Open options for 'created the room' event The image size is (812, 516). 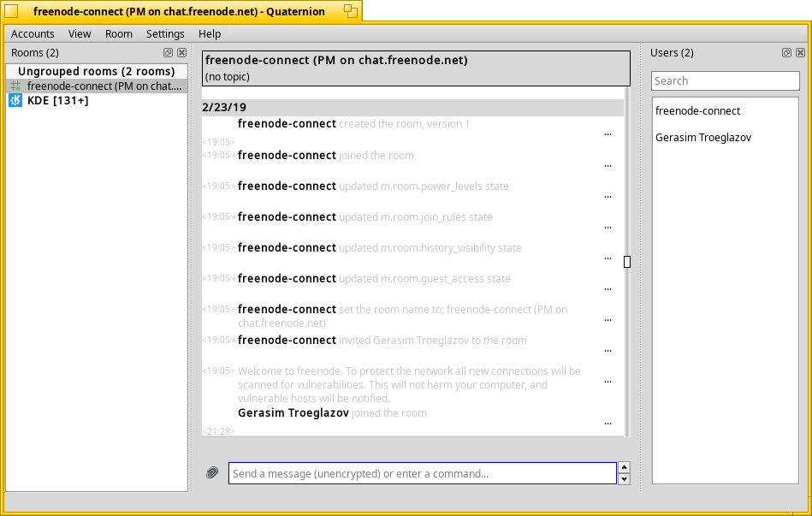coord(608,134)
